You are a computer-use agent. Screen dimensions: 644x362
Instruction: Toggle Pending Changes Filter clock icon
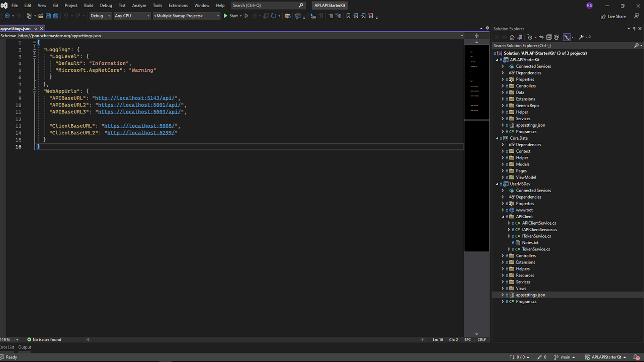[529, 37]
